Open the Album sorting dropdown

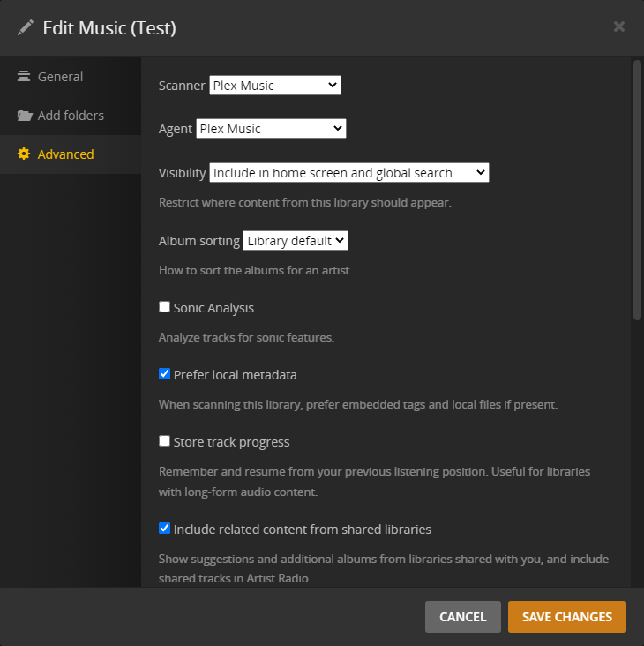pos(296,241)
